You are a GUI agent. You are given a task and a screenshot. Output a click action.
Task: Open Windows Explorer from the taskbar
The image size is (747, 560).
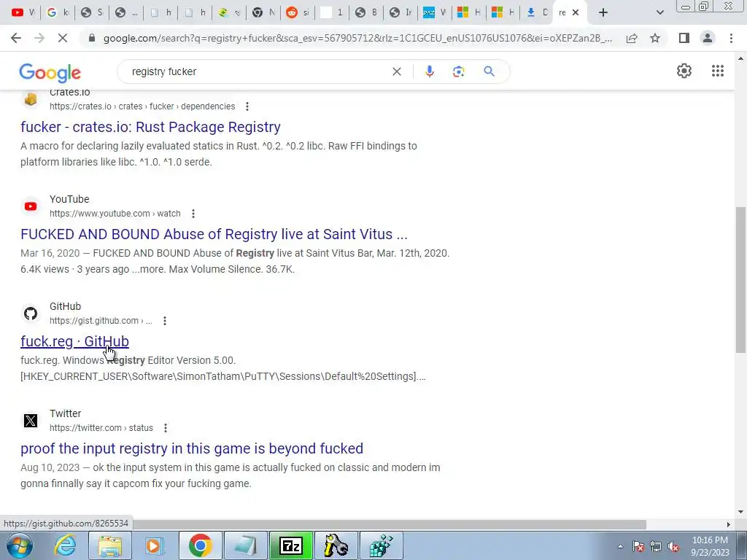[110, 545]
